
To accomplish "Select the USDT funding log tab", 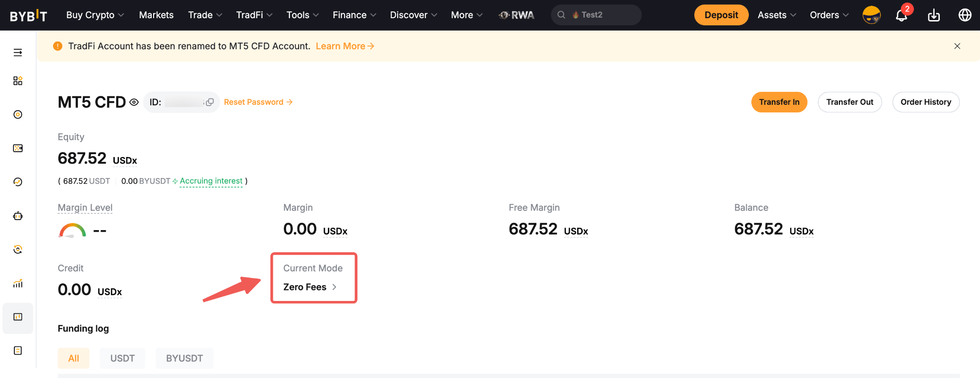I will coord(122,358).
